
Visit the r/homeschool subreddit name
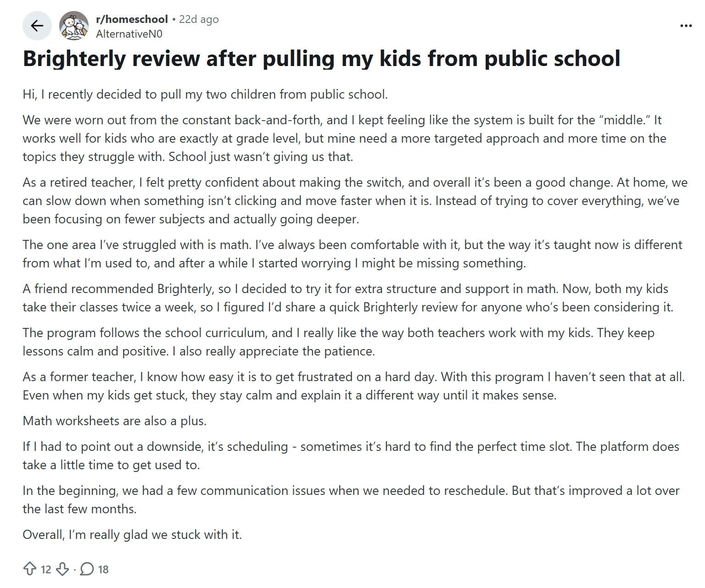(x=132, y=19)
